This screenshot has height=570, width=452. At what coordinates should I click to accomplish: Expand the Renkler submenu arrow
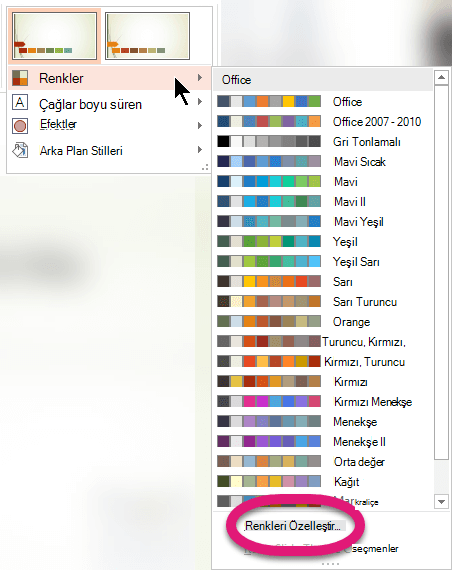click(200, 77)
